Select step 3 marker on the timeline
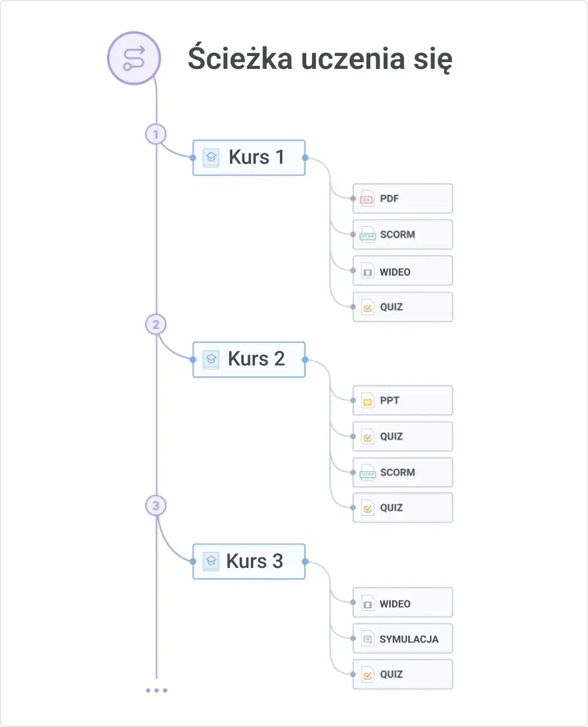Image resolution: width=588 pixels, height=727 pixels. 156,506
